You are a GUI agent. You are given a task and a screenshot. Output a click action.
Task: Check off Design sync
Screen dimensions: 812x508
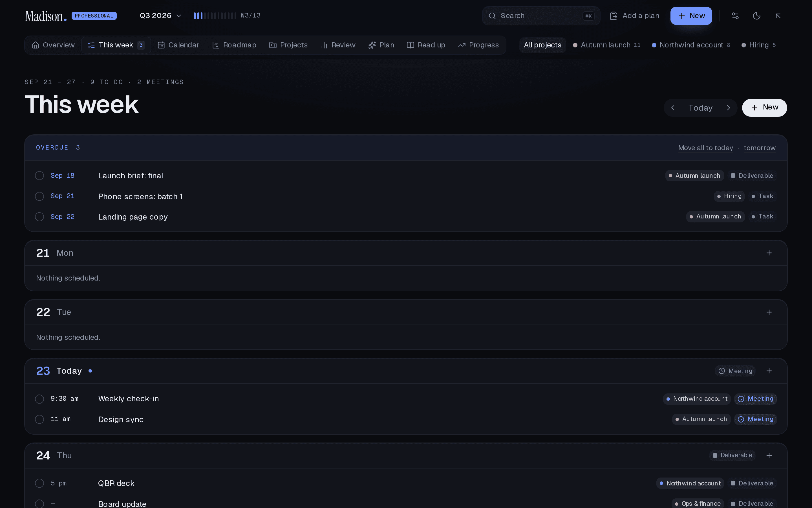[39, 419]
